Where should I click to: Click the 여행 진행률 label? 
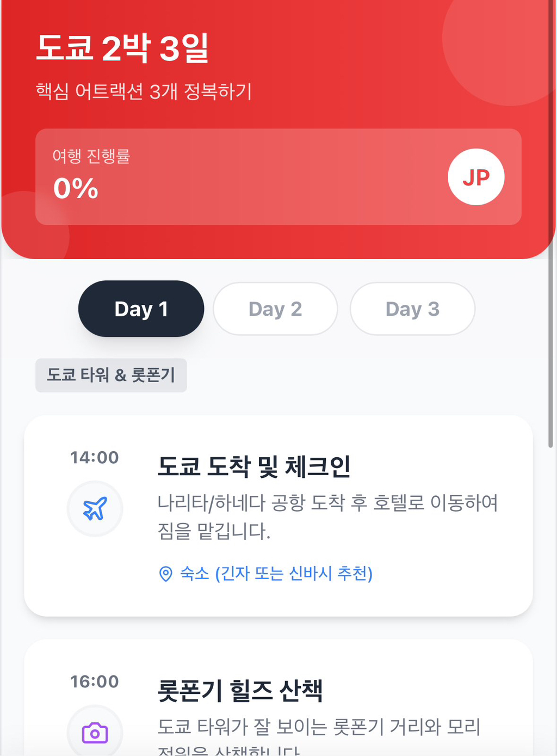91,156
